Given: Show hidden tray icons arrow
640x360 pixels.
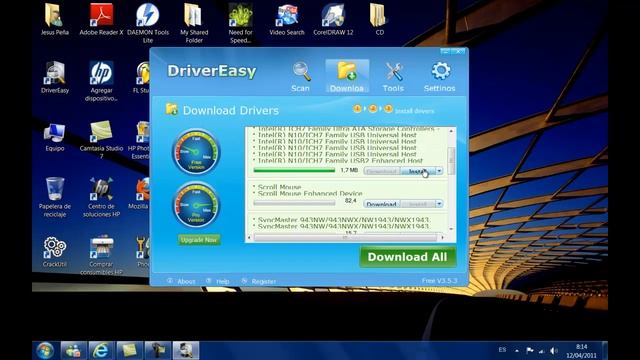Looking at the screenshot, I should click(517, 350).
